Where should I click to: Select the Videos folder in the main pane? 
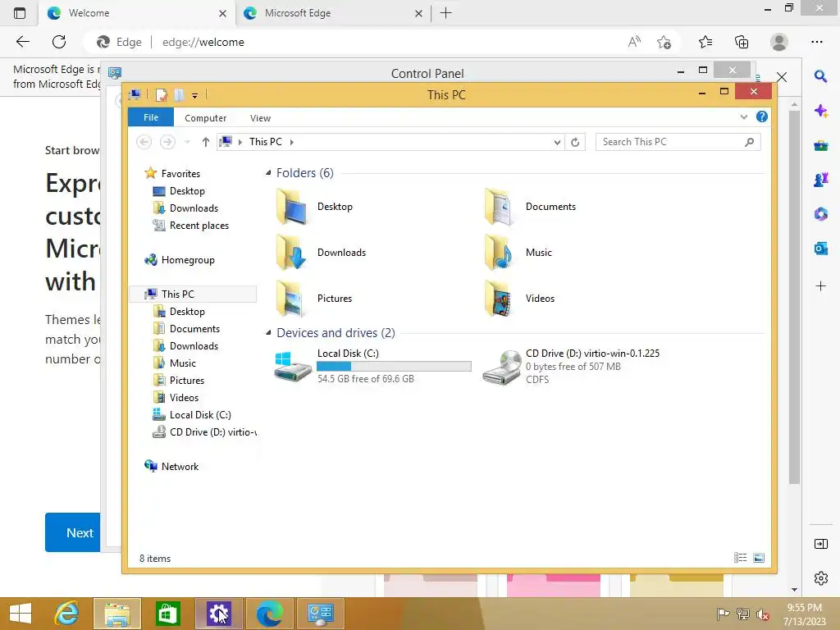[x=519, y=299]
